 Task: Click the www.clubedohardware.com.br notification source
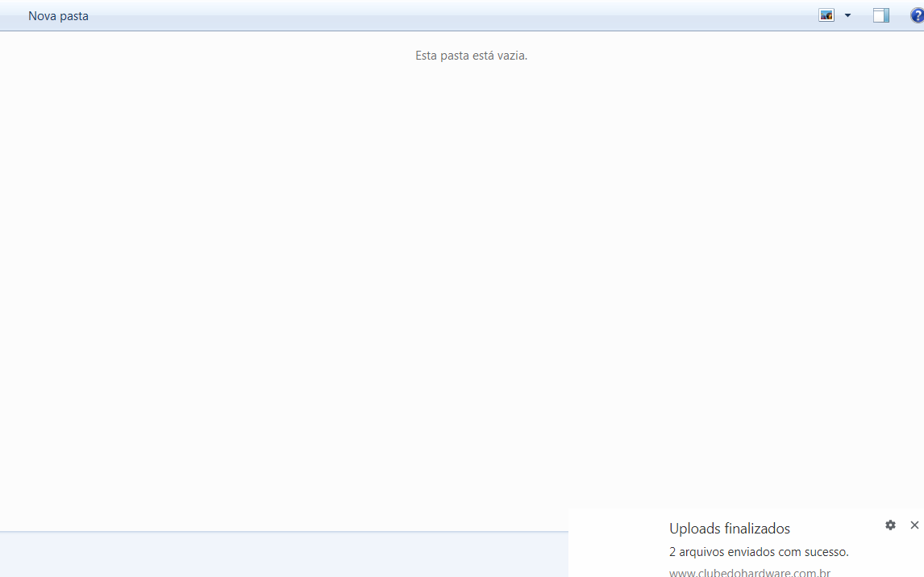tap(750, 572)
